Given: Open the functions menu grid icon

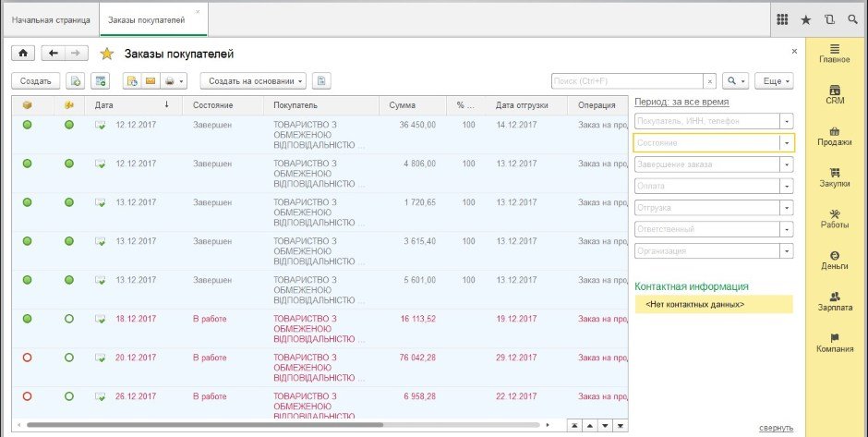Looking at the screenshot, I should point(782,19).
